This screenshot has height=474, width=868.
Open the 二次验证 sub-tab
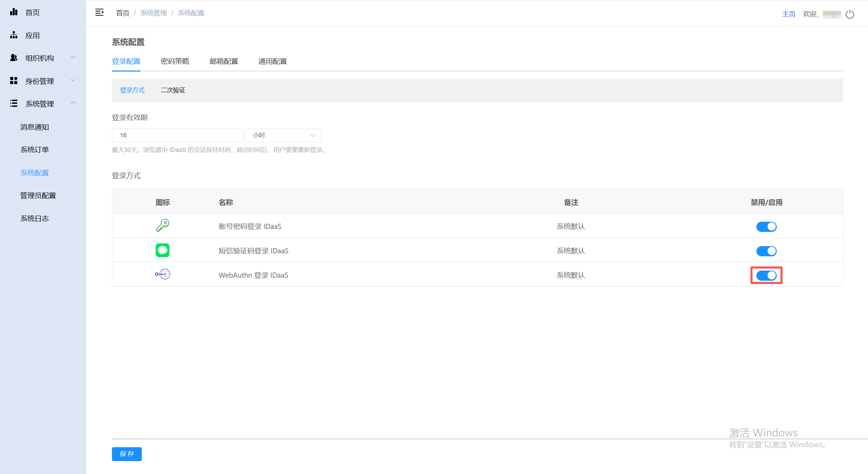click(173, 90)
